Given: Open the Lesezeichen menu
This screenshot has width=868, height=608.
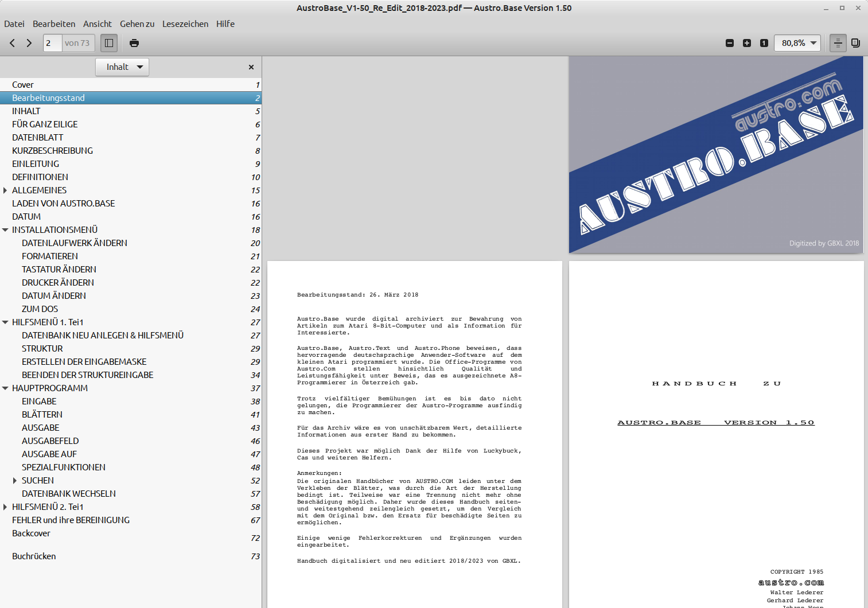Looking at the screenshot, I should pyautogui.click(x=185, y=24).
